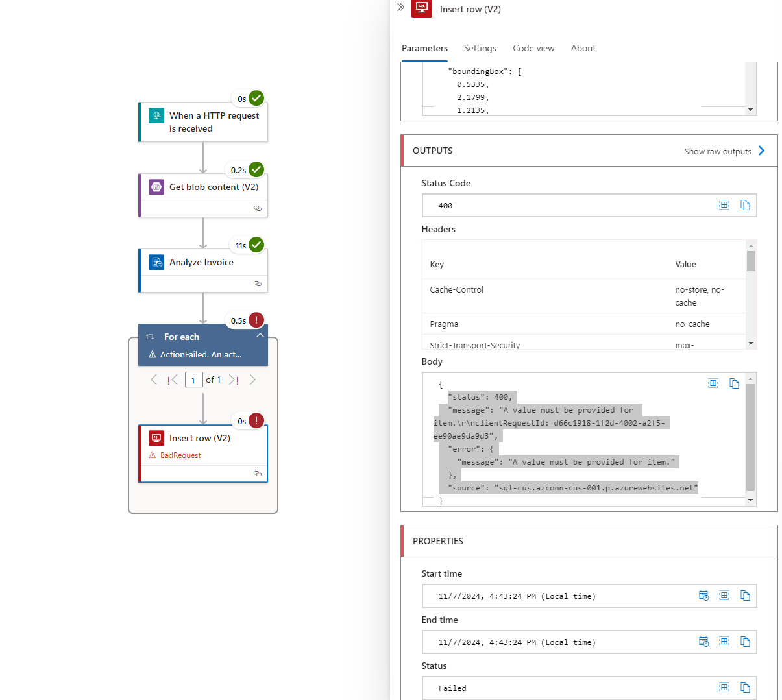Open the Status Code value in the table viewer
Viewport: 782px width, 700px height.
pyautogui.click(x=724, y=205)
